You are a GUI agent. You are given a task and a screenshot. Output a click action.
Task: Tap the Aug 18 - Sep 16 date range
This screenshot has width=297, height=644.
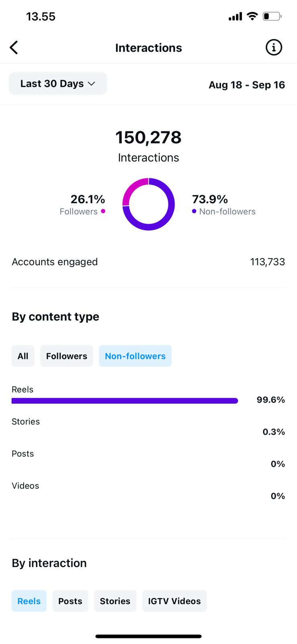(247, 85)
